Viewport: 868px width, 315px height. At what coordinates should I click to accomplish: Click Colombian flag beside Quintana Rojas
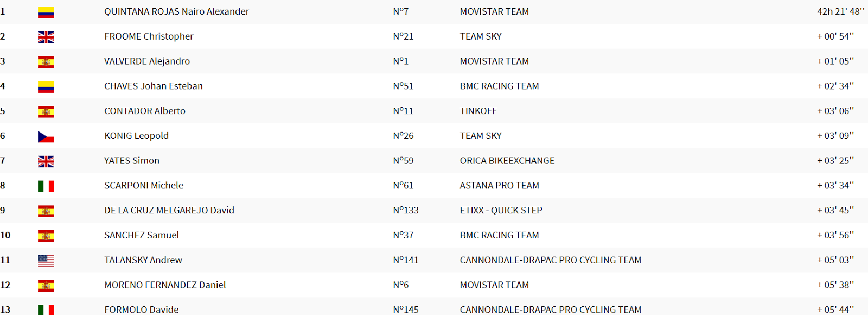click(46, 12)
